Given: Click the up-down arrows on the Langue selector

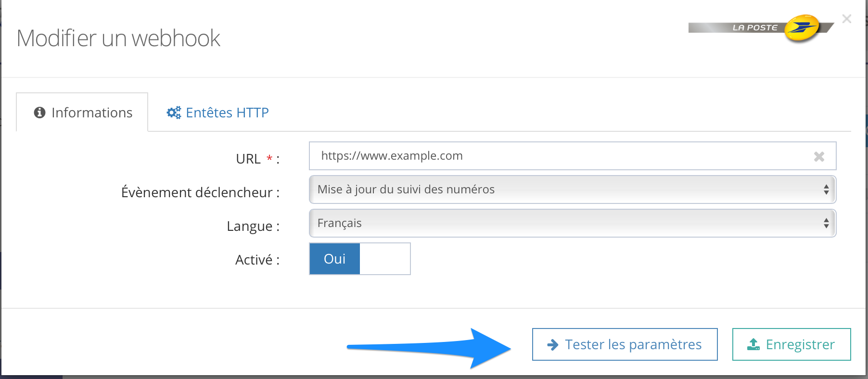Looking at the screenshot, I should tap(826, 223).
